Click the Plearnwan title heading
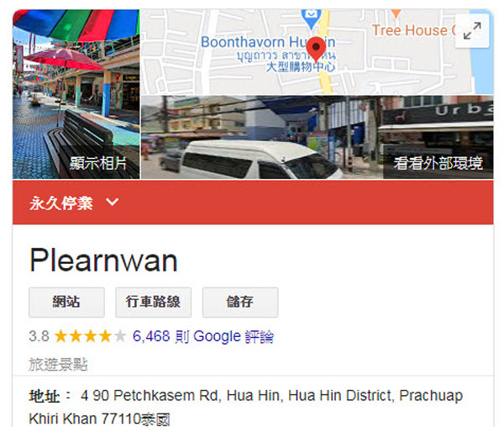Screen dimensions: 504x427 103,261
